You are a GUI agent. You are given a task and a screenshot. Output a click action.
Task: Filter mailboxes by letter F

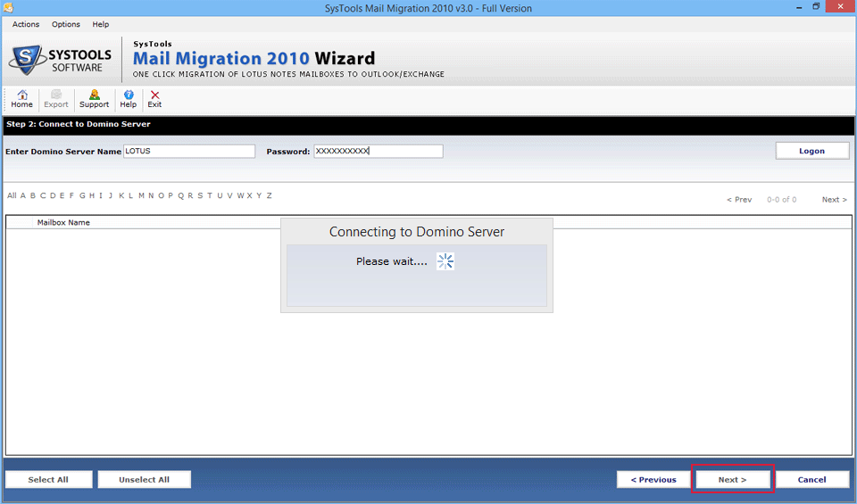tap(71, 195)
